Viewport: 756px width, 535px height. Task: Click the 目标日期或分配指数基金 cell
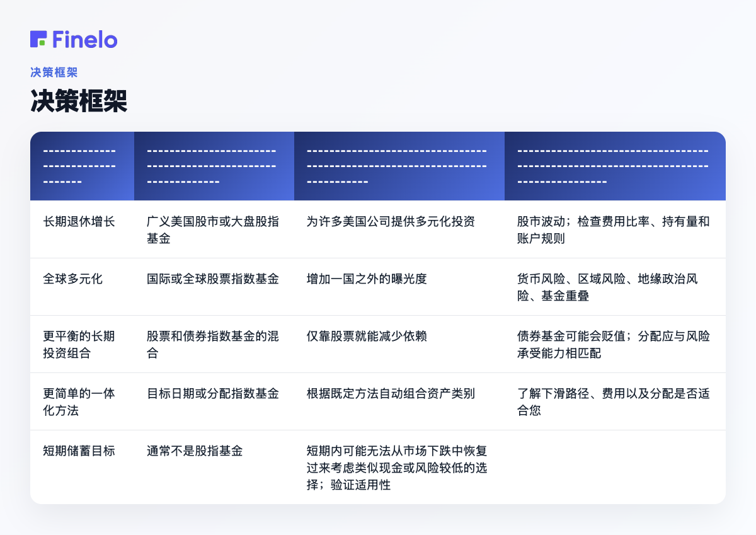pos(214,401)
